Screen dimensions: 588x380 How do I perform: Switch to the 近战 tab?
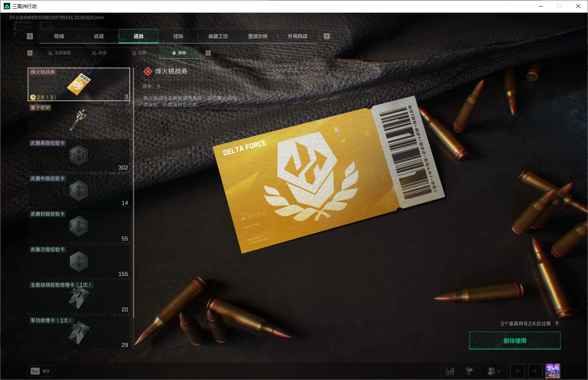99,36
